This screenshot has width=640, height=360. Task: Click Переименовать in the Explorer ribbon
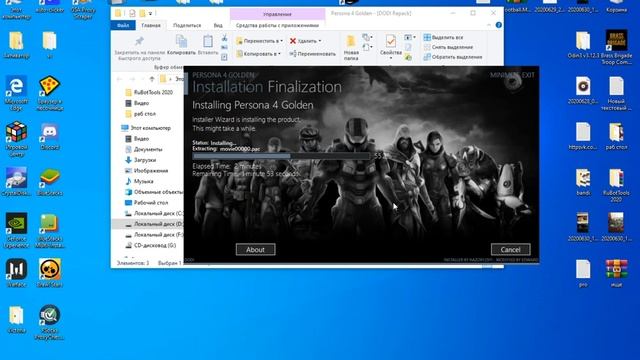(x=312, y=53)
